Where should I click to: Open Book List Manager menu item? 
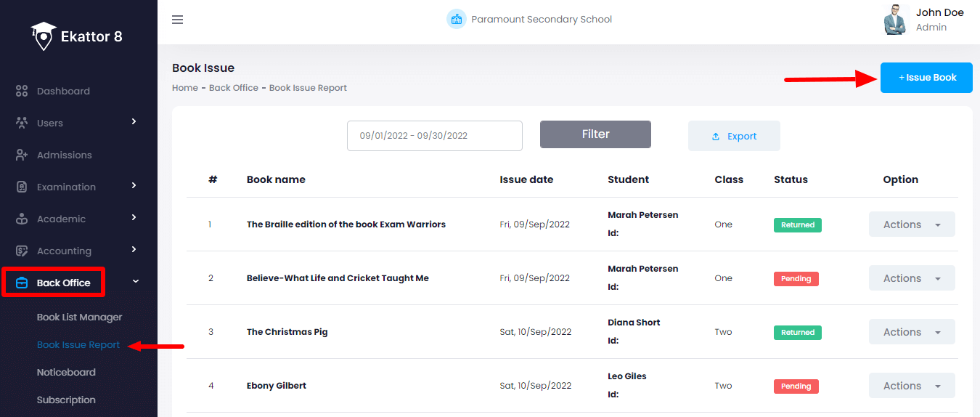coord(79,317)
